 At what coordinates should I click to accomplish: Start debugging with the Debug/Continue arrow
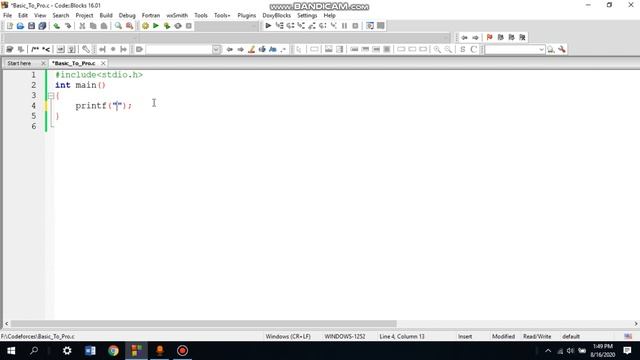point(268,26)
